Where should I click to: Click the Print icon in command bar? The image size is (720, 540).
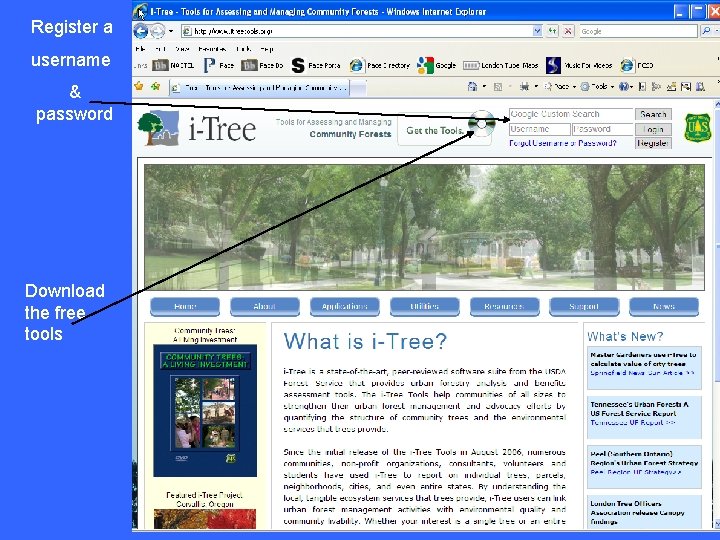click(x=524, y=86)
